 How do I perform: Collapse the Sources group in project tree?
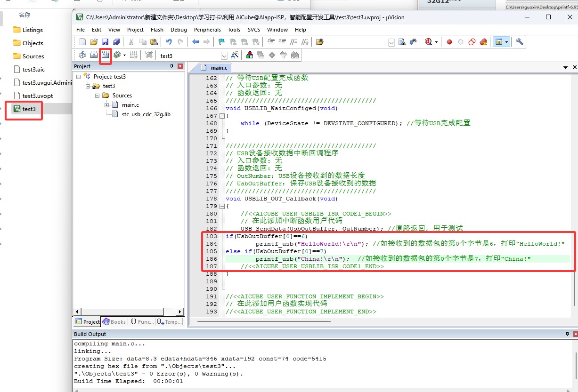coord(98,95)
